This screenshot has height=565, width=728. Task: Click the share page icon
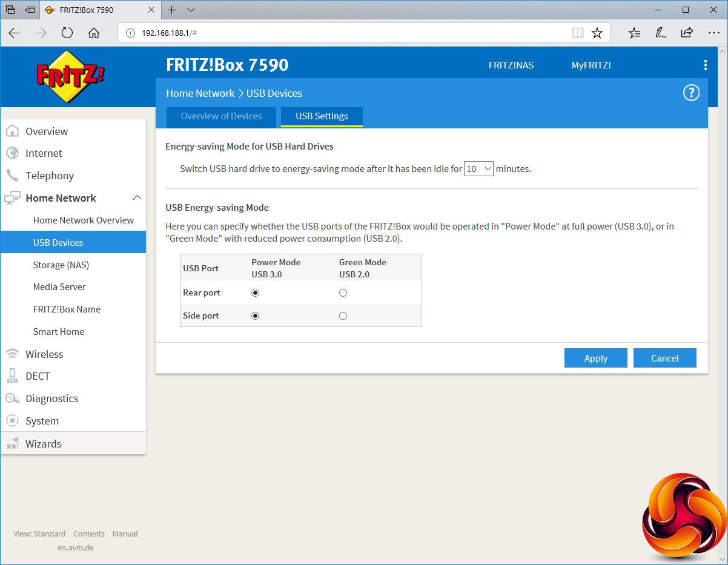(x=687, y=33)
